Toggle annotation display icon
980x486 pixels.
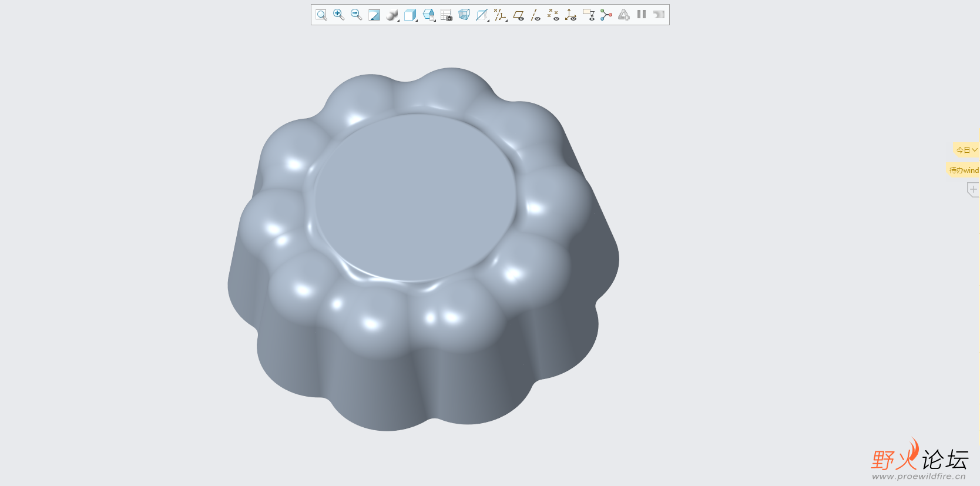(x=589, y=15)
